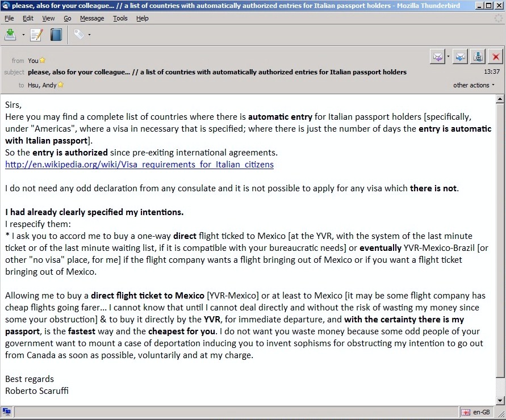Click the bold 'automatic entry' text

[280, 117]
